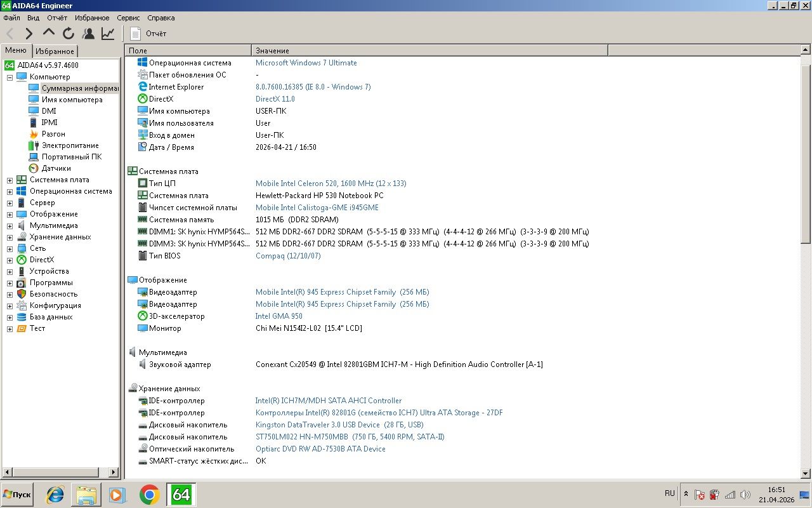Select the DMI tree item
Screen dimensions: 812x508
pyautogui.click(x=49, y=111)
